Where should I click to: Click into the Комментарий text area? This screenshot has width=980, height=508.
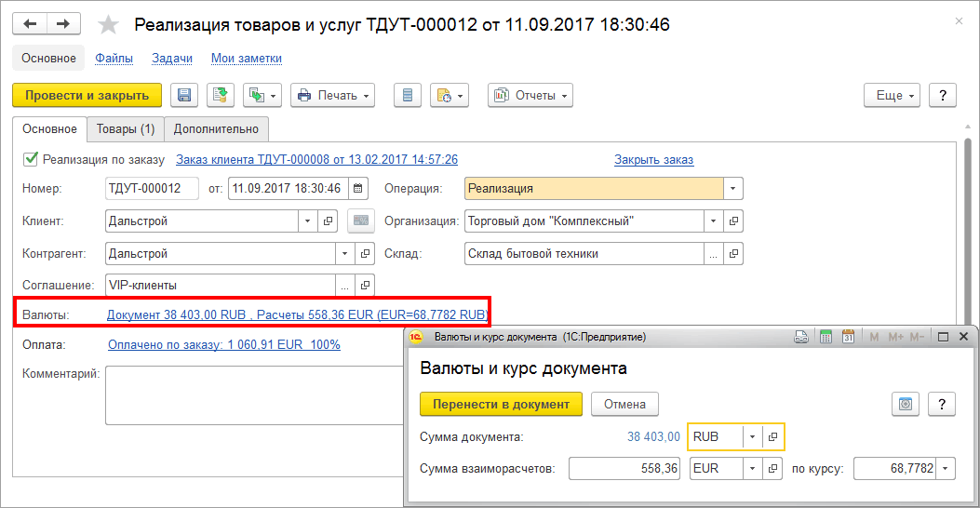coord(251,394)
